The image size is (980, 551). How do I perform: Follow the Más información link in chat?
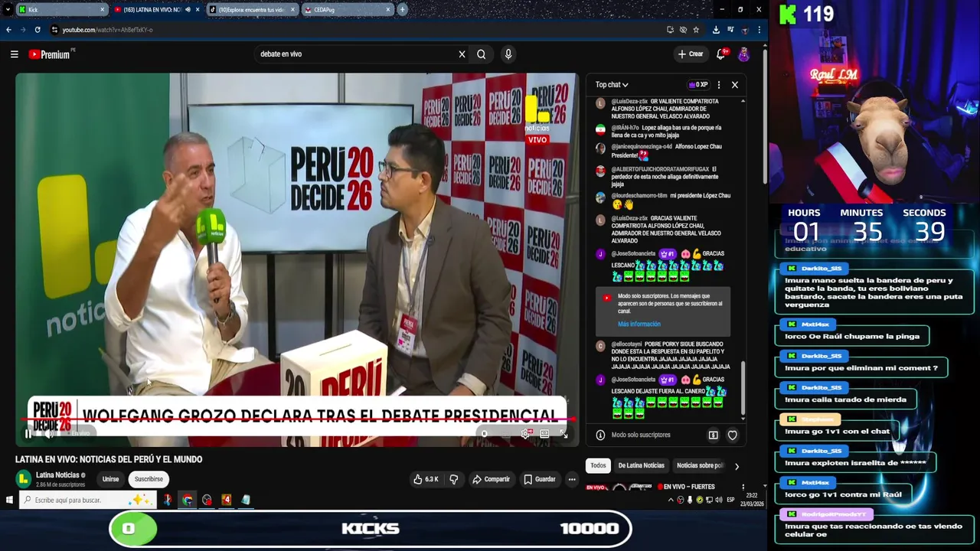(x=639, y=324)
